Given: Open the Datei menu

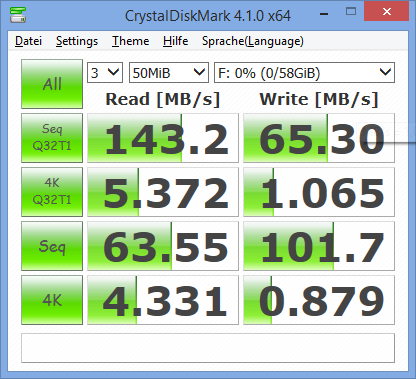Looking at the screenshot, I should 28,41.
